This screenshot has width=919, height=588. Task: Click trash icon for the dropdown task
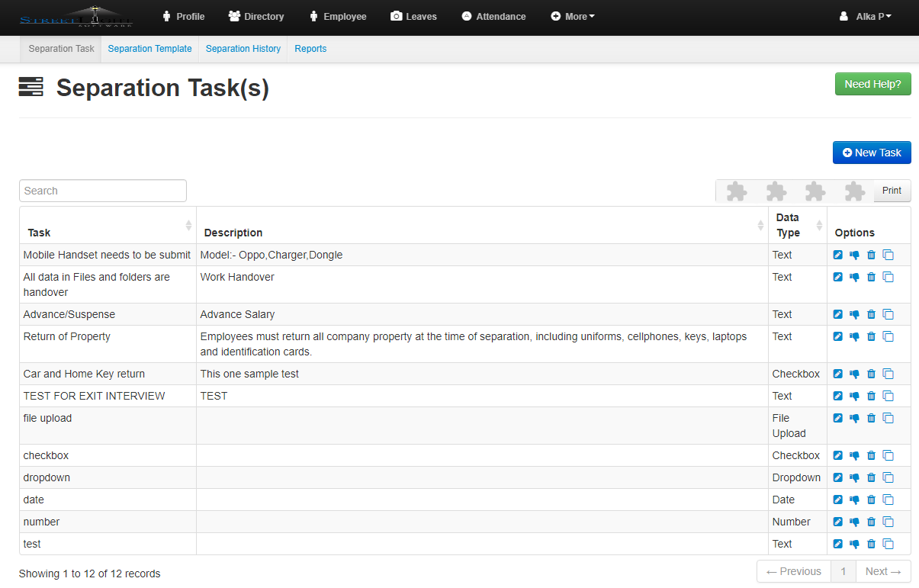coord(871,478)
